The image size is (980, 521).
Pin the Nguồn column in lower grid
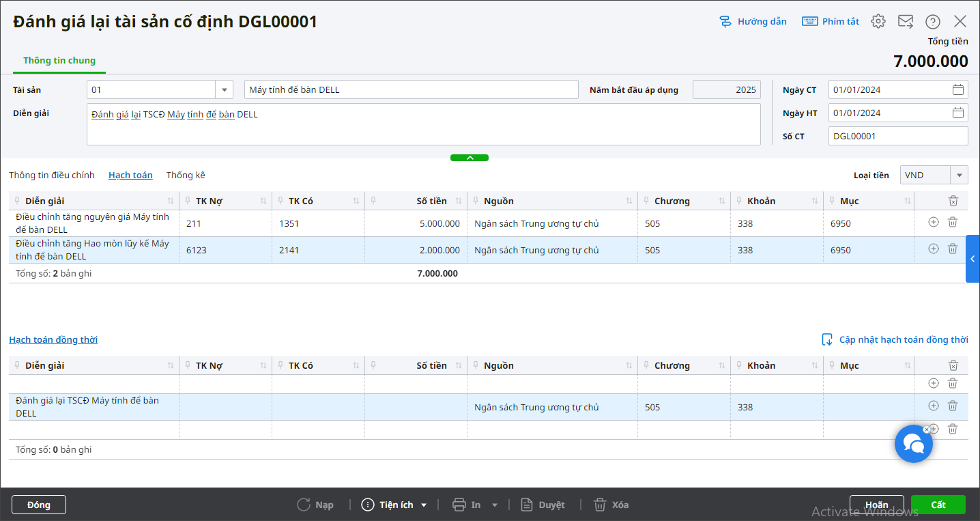coord(476,365)
